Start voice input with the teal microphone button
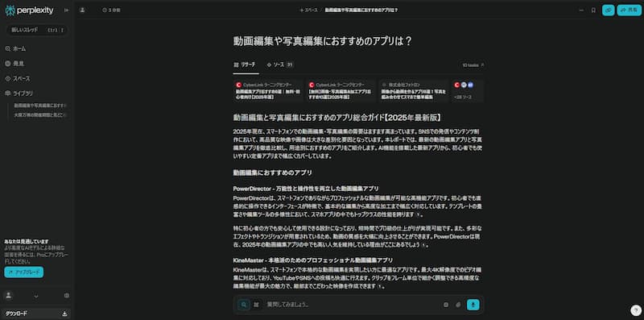This screenshot has height=320, width=644. pos(473,305)
